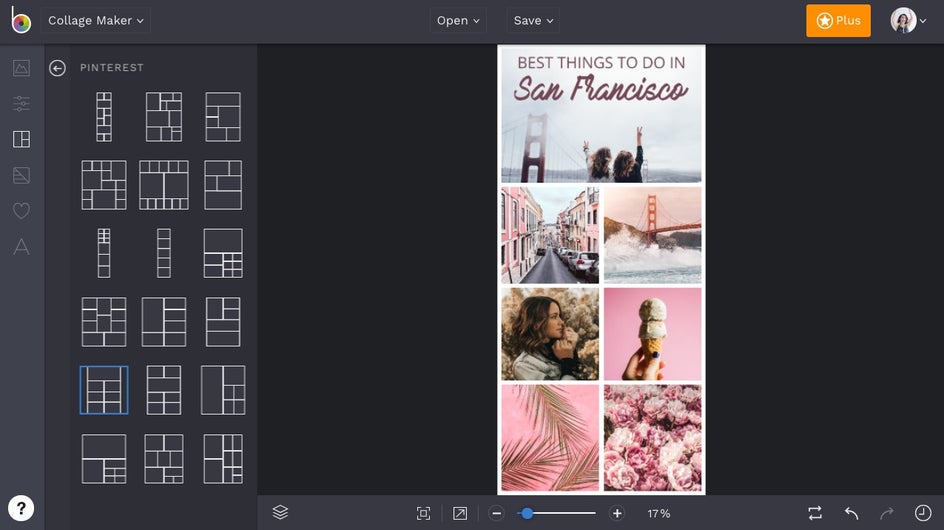Choose the middle layout in the top row
Viewport: 944px width, 530px height.
164,117
